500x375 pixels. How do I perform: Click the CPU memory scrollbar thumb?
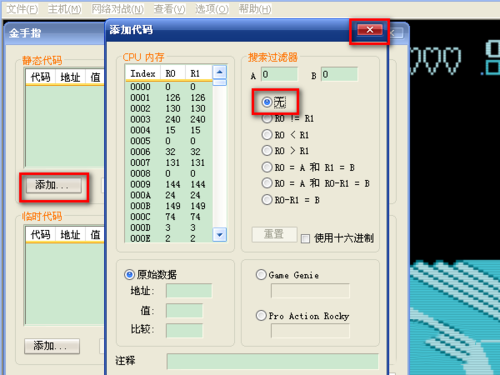pyautogui.click(x=220, y=82)
